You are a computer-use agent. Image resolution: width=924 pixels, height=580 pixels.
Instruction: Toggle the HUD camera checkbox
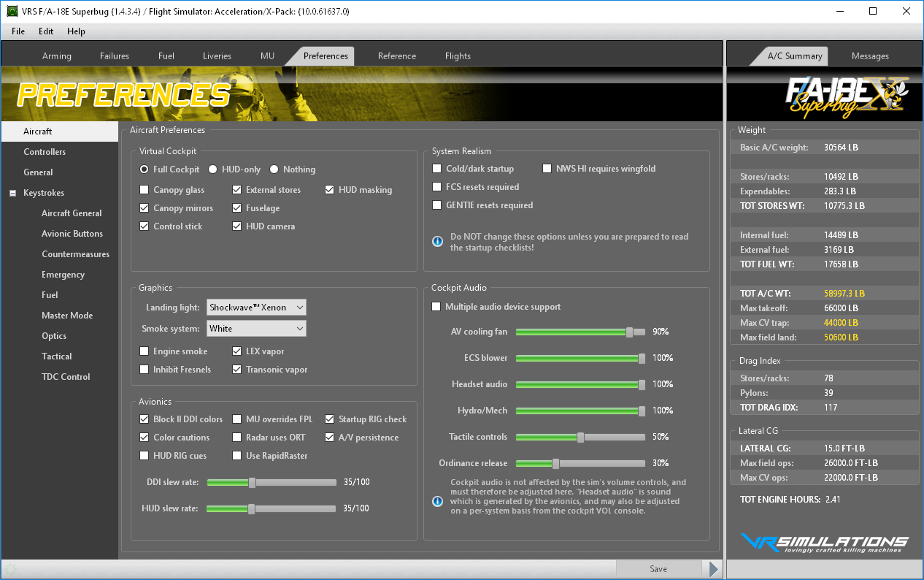237,226
